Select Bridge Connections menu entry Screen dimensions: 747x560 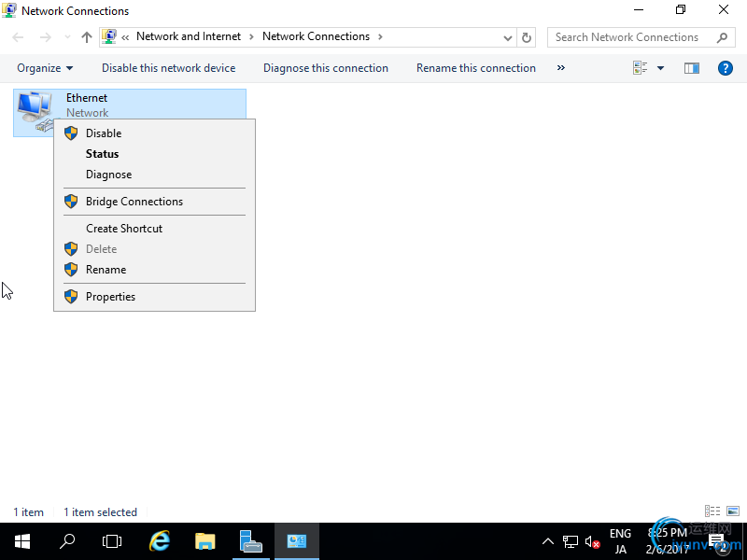click(154, 202)
